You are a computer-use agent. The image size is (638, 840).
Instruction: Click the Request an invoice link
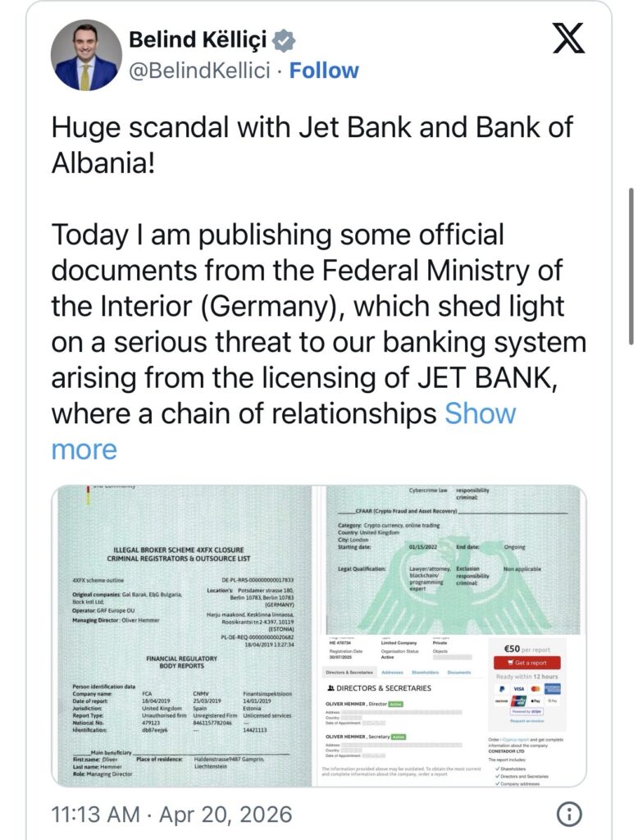526,720
